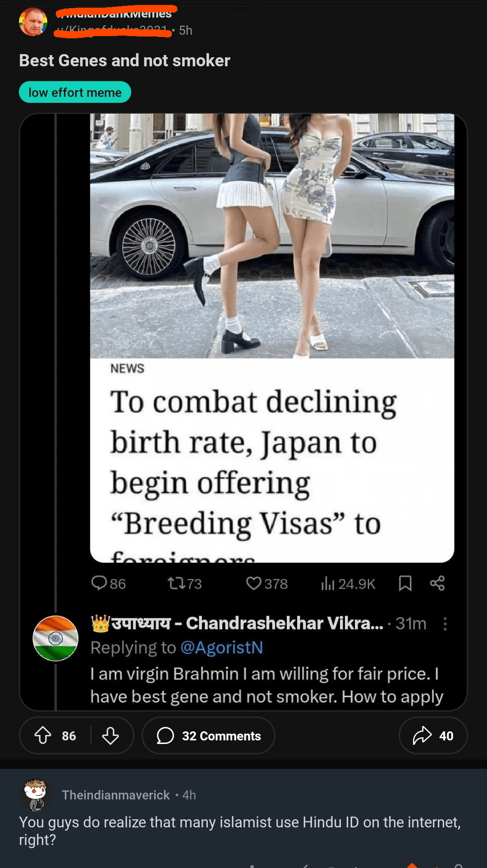Upvote the Best Genes post
Image resolution: width=487 pixels, height=868 pixels.
point(43,735)
